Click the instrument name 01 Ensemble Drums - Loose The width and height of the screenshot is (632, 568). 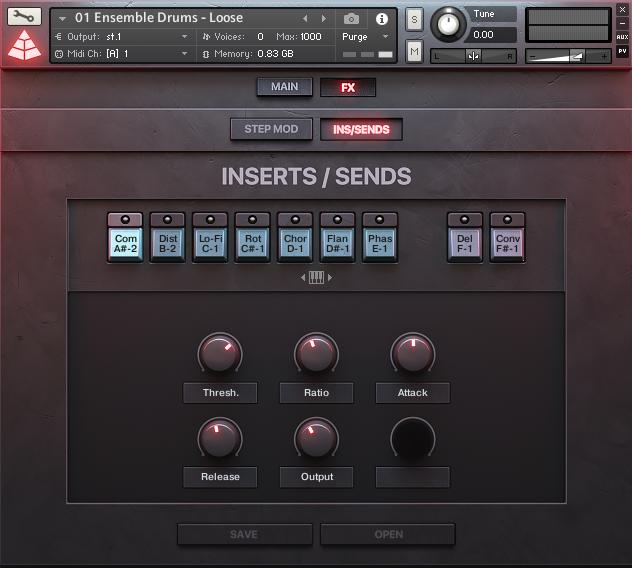tap(159, 18)
